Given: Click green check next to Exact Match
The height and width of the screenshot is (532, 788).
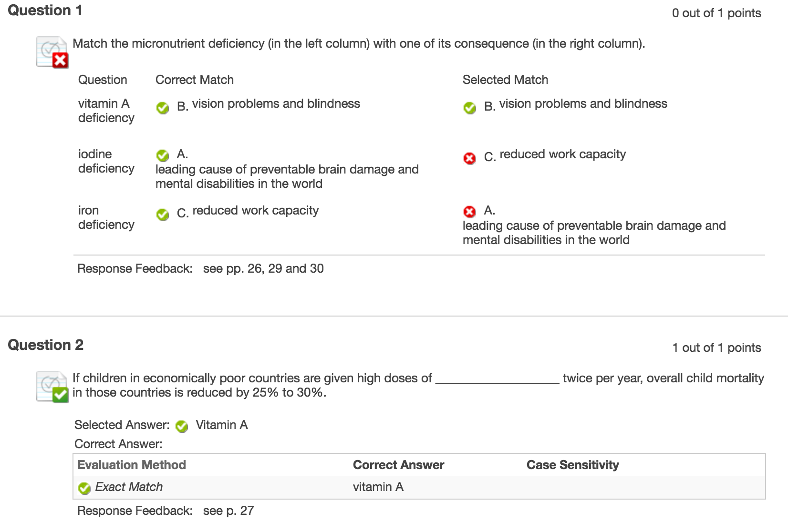Looking at the screenshot, I should click(x=84, y=488).
